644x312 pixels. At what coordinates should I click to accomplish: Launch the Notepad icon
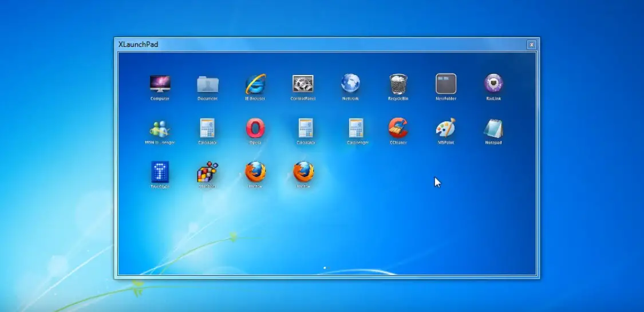click(493, 128)
